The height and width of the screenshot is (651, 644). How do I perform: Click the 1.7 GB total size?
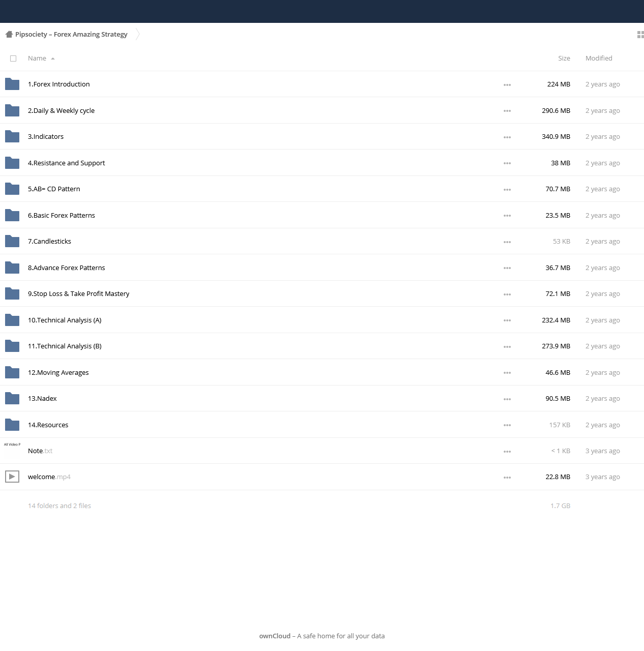pos(560,506)
